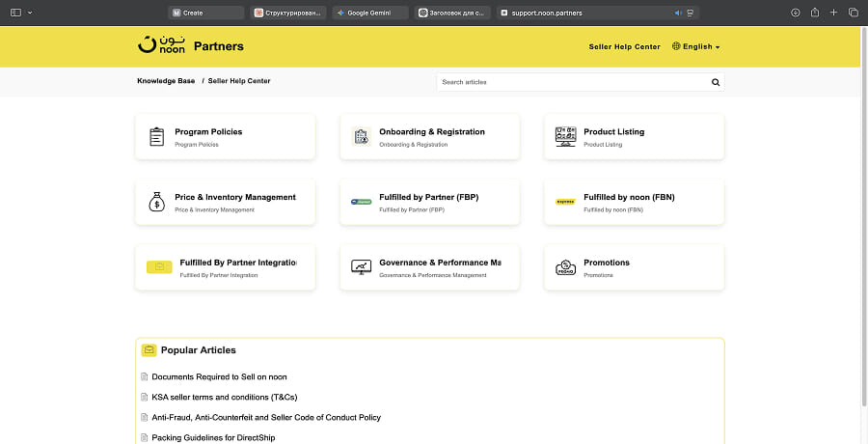Open the Program Policies clipboard icon

pyautogui.click(x=156, y=136)
